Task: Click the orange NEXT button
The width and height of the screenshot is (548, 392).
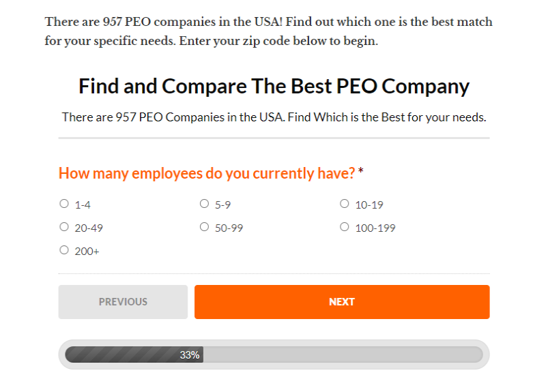Action: coord(342,302)
